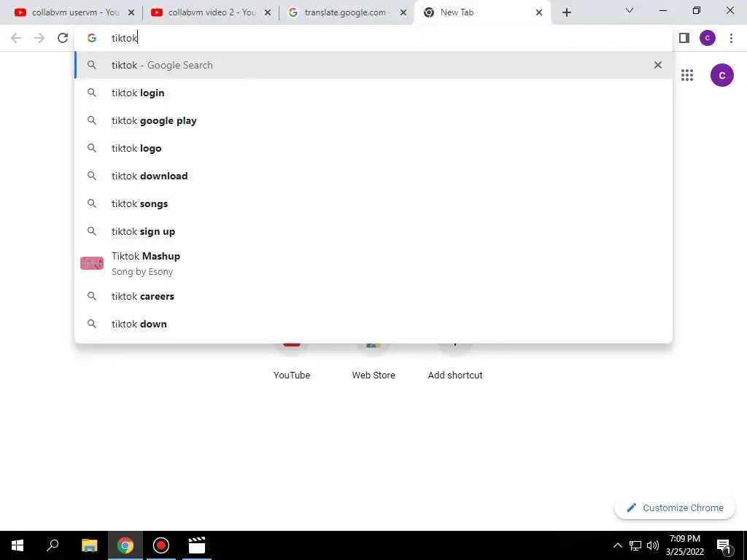Expand the tab search chevron
Image resolution: width=747 pixels, height=560 pixels.
click(630, 10)
